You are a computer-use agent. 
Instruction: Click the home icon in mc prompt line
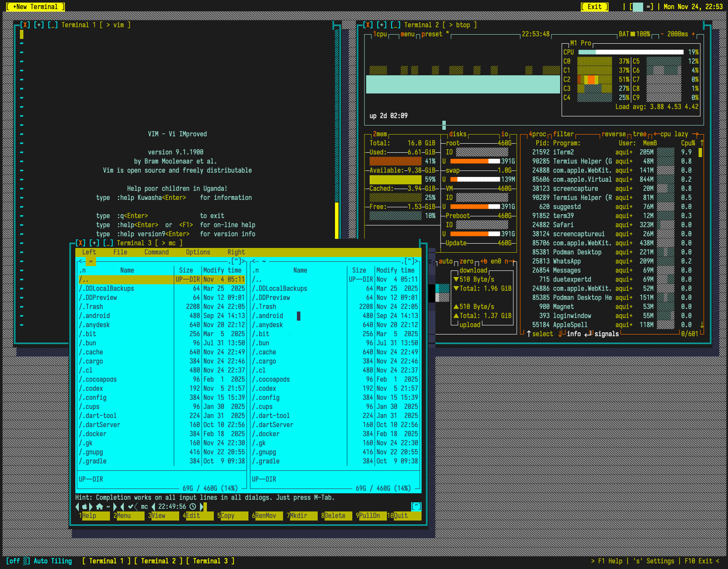tap(100, 507)
